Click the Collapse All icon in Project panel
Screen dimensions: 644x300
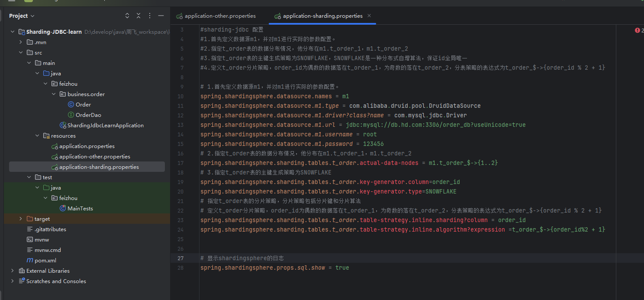[x=138, y=16]
